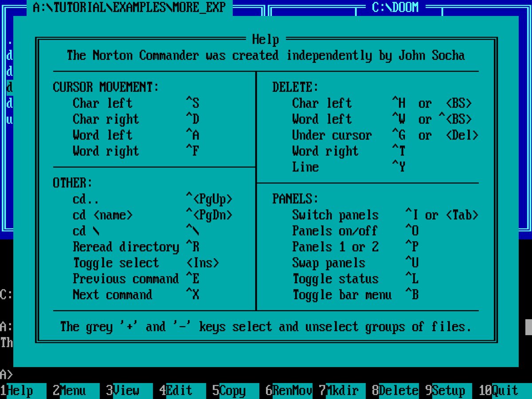Click the 'Toggle bar menu' entry

coord(342,295)
